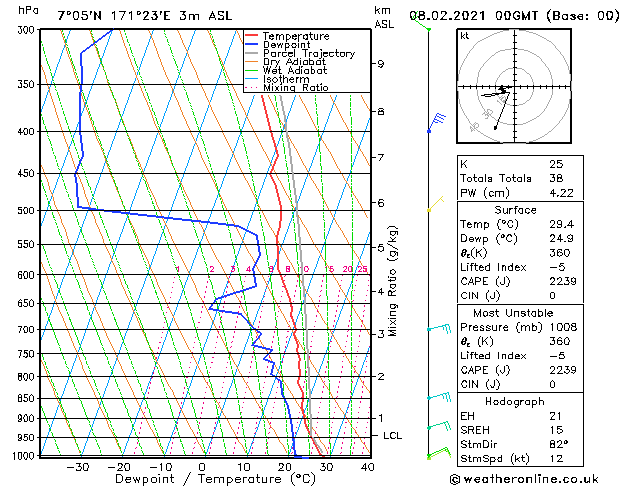The image size is (629, 486).
Task: Click Most Unstable CAPE value 2239
Action: 563,370
